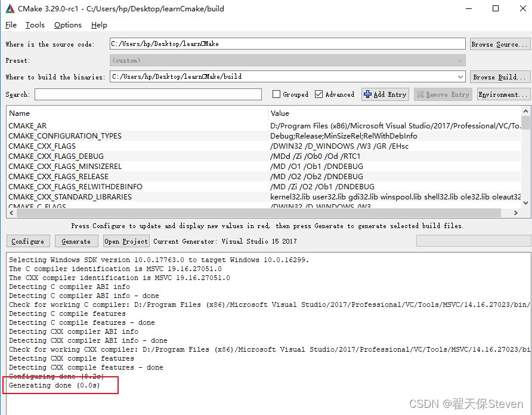Image resolution: width=532 pixels, height=415 pixels.
Task: Select the CMAKE_CONFIGURATION_TYPES entry
Action: tap(65, 136)
